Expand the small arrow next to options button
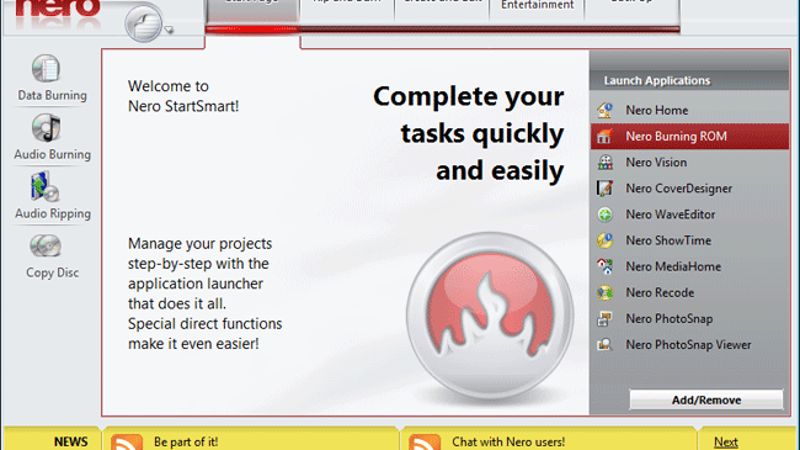The height and width of the screenshot is (450, 800). pyautogui.click(x=169, y=30)
